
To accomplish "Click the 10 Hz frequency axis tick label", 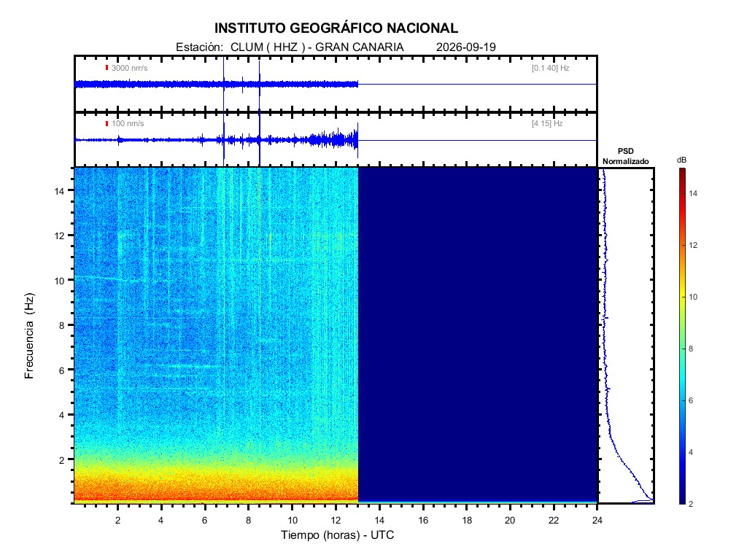I will pyautogui.click(x=59, y=281).
